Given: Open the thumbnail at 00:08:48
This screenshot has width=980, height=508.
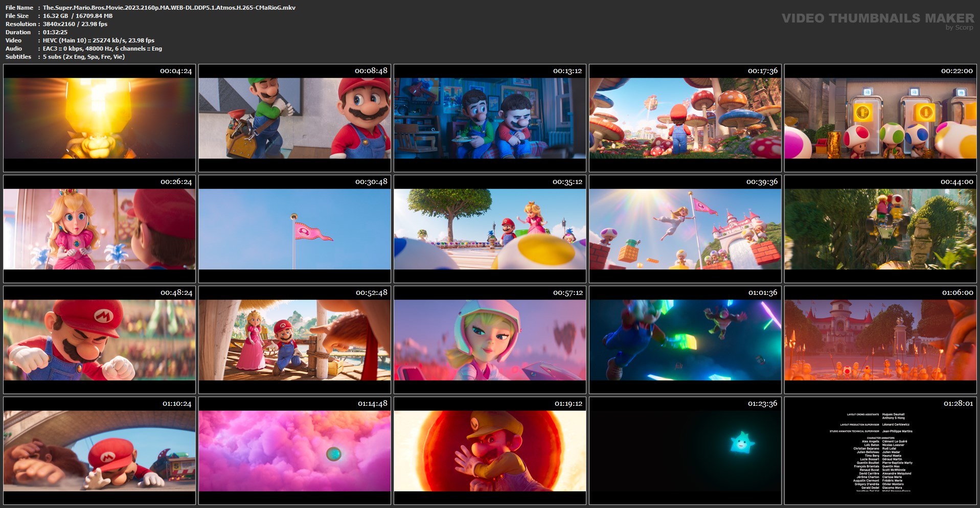Looking at the screenshot, I should coord(294,118).
